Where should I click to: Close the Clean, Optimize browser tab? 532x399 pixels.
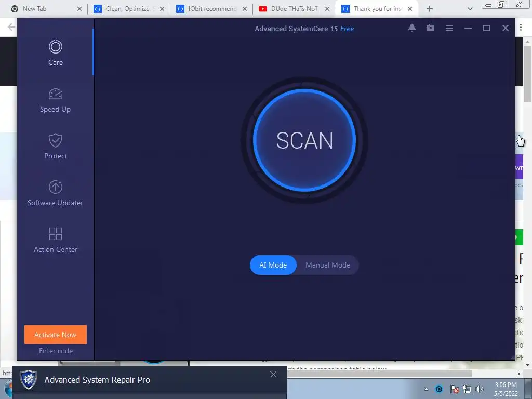[162, 9]
